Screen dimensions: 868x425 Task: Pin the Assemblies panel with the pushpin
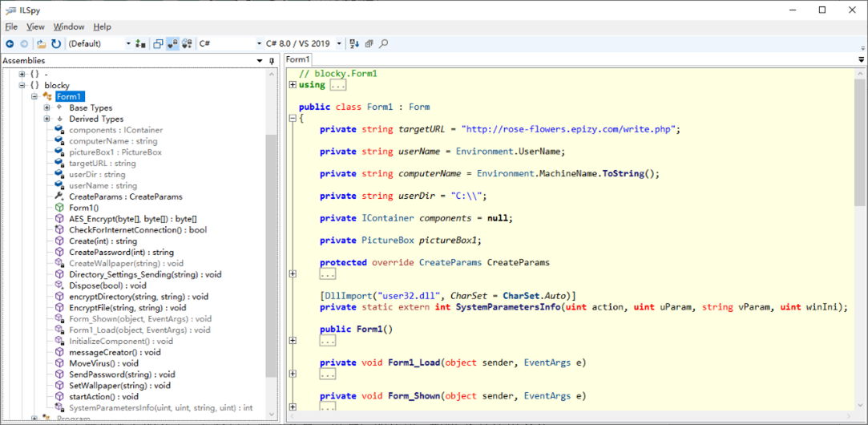[x=272, y=60]
